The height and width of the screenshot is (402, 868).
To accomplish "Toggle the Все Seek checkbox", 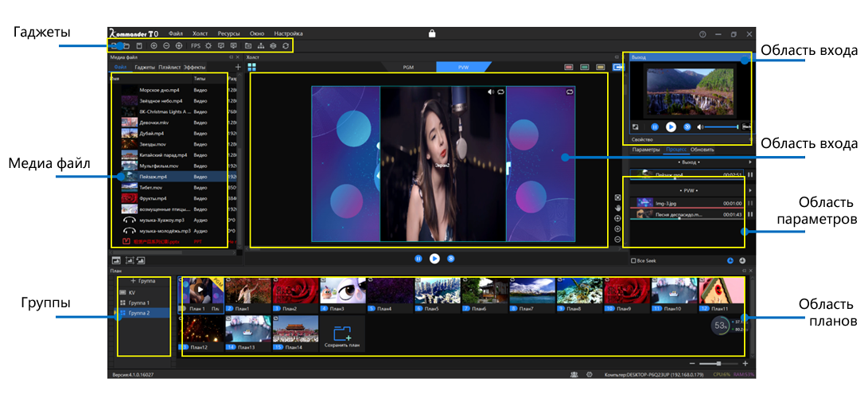I will point(634,260).
